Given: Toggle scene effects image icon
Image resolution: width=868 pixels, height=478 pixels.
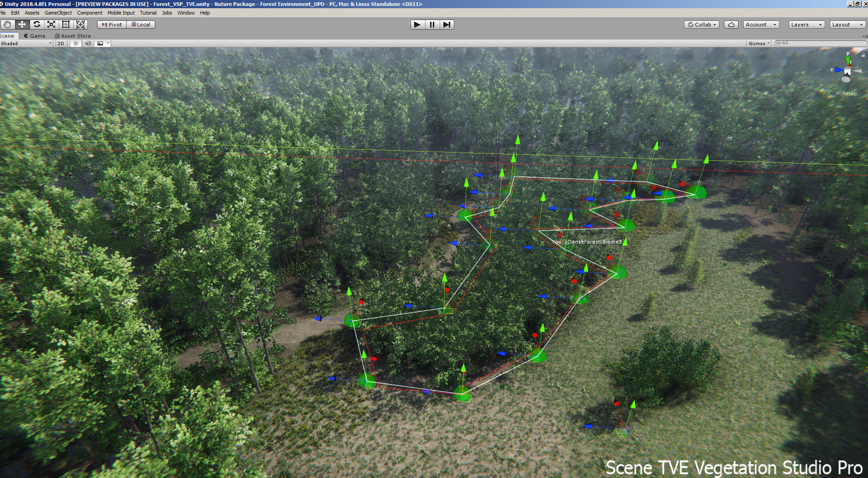Looking at the screenshot, I should pos(100,43).
